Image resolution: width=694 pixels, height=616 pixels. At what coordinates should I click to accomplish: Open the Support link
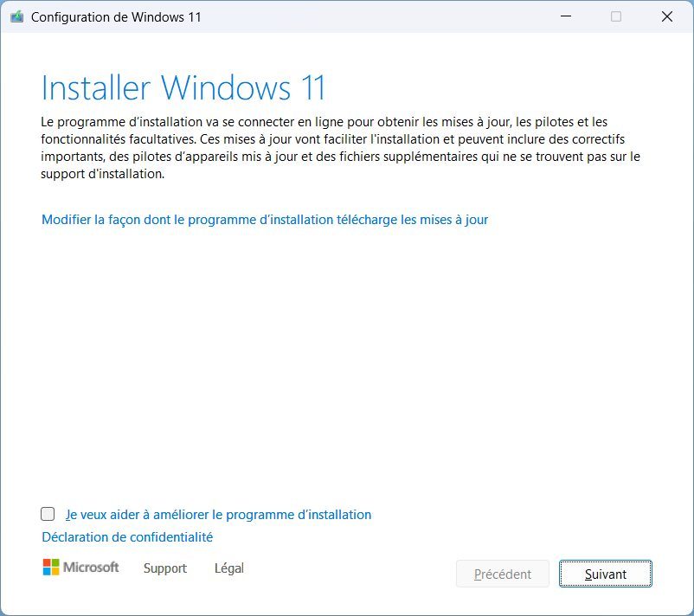click(164, 568)
